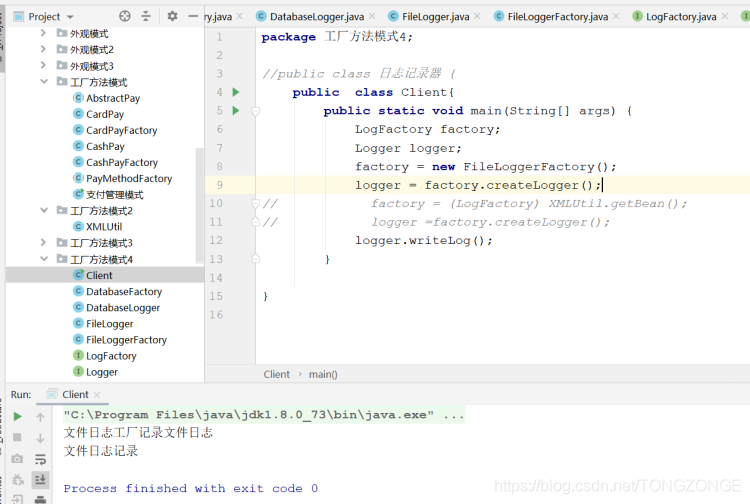750x504 pixels.
Task: Hide the Project panel with minus icon
Action: pyautogui.click(x=193, y=16)
